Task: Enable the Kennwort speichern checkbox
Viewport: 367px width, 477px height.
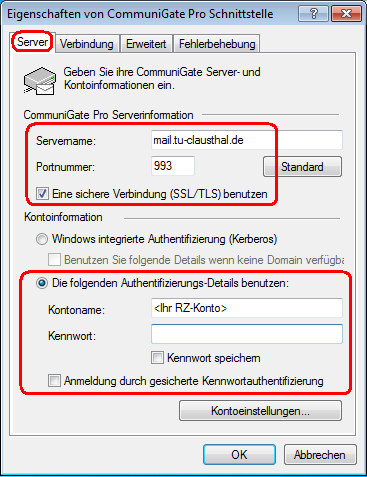Action: point(157,358)
